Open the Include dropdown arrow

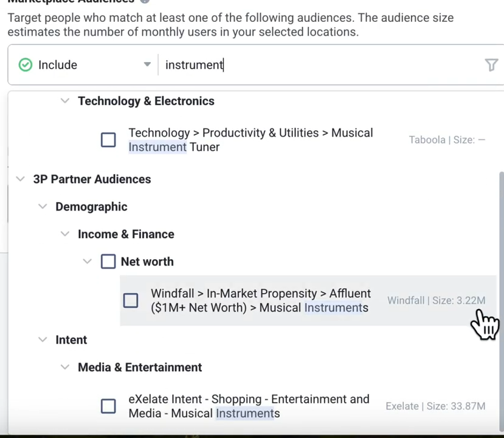[147, 65]
